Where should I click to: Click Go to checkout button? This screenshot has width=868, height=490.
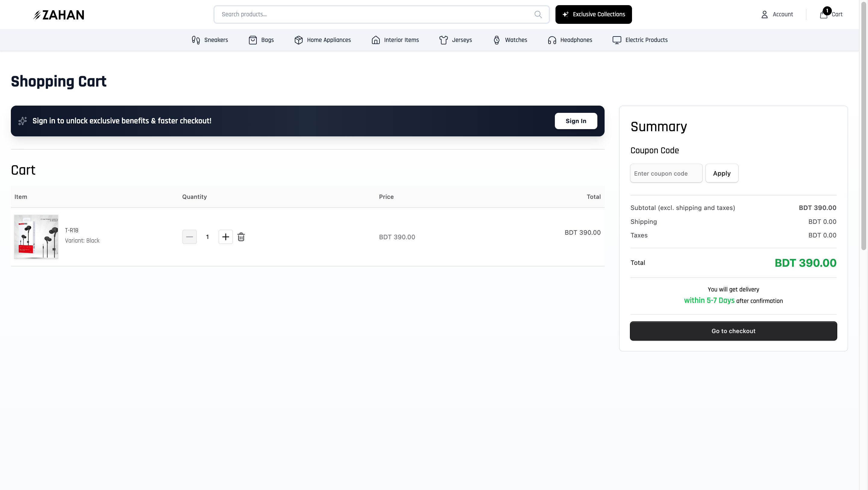coord(733,331)
